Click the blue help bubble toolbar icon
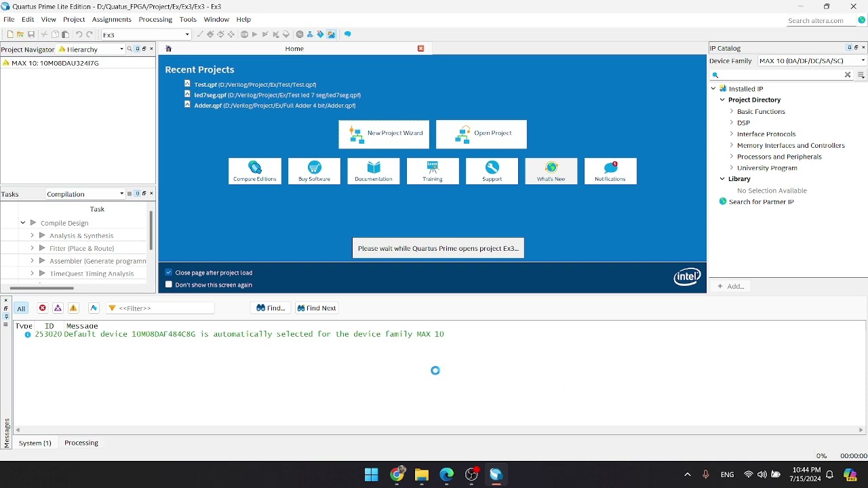The height and width of the screenshot is (488, 868). pos(348,35)
